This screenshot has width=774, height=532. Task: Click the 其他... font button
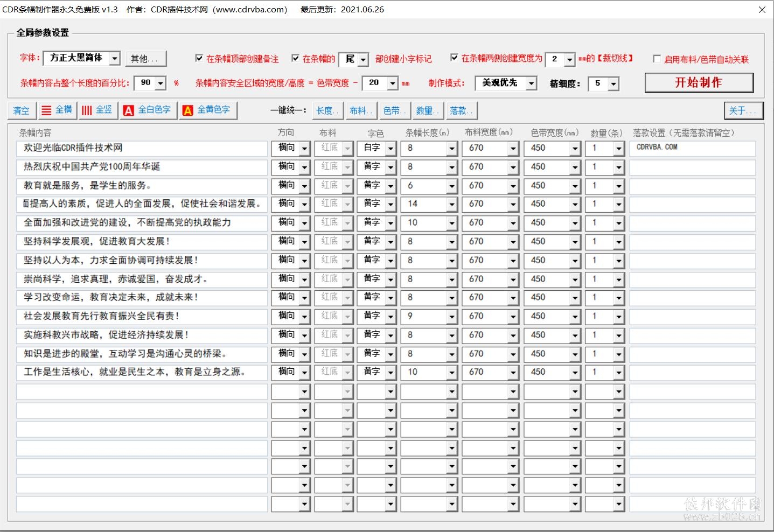point(146,59)
